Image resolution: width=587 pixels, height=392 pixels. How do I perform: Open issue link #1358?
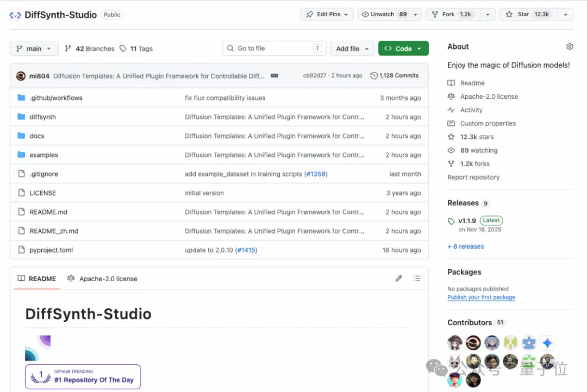coord(316,174)
